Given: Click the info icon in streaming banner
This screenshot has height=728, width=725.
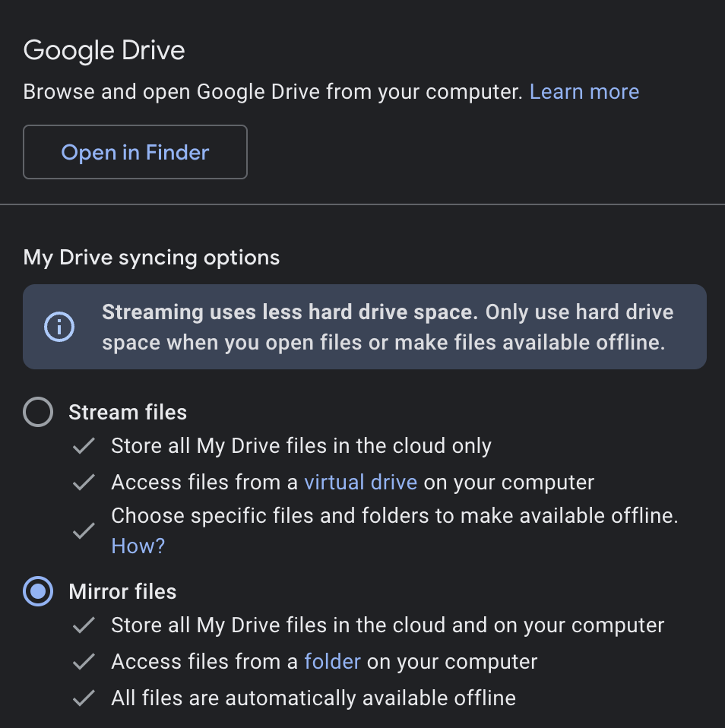Looking at the screenshot, I should (x=59, y=327).
